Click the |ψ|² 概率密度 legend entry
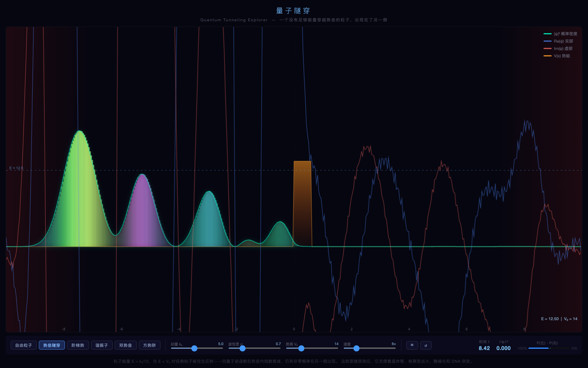 click(560, 34)
